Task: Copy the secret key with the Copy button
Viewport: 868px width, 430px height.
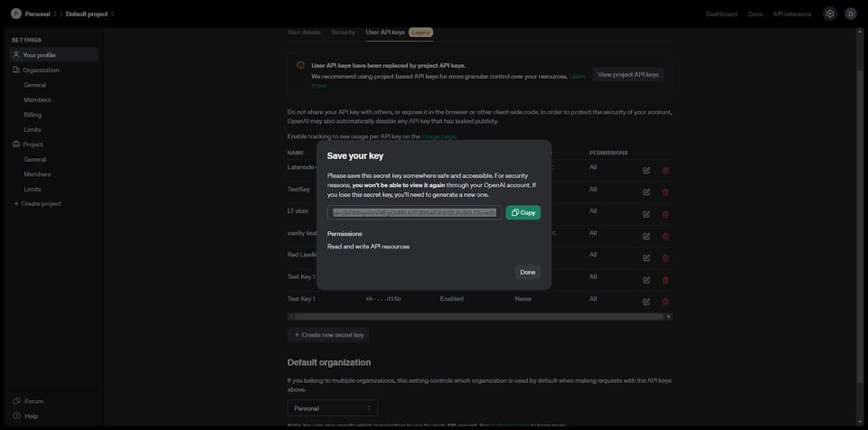Action: (x=524, y=212)
